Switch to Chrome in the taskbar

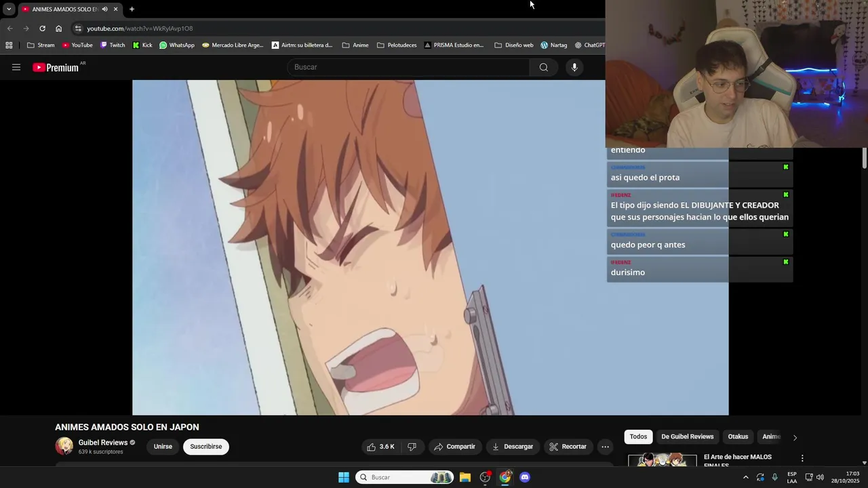[x=505, y=477]
